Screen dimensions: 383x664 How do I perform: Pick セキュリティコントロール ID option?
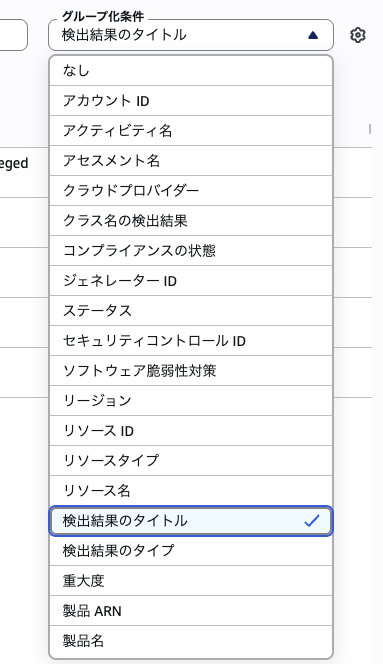click(191, 341)
